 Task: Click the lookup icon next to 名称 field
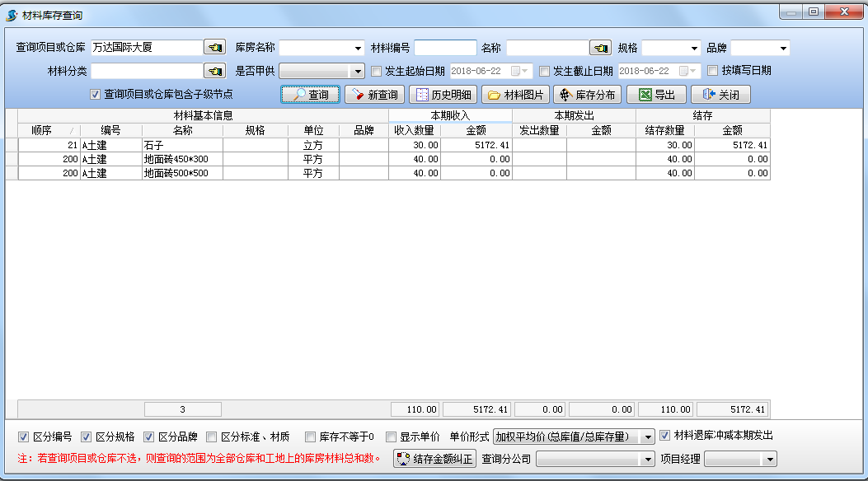(601, 48)
